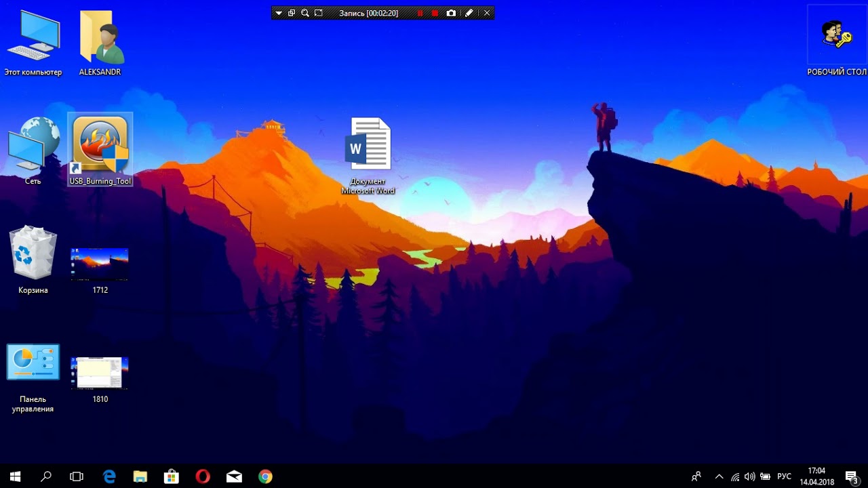
Task: Expand hidden system tray icons
Action: [x=719, y=476]
